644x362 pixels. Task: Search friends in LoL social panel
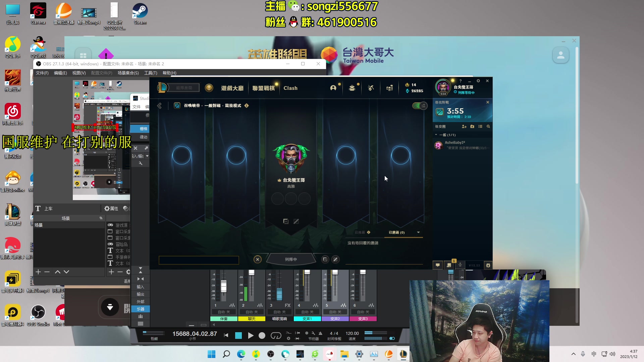coord(488,126)
